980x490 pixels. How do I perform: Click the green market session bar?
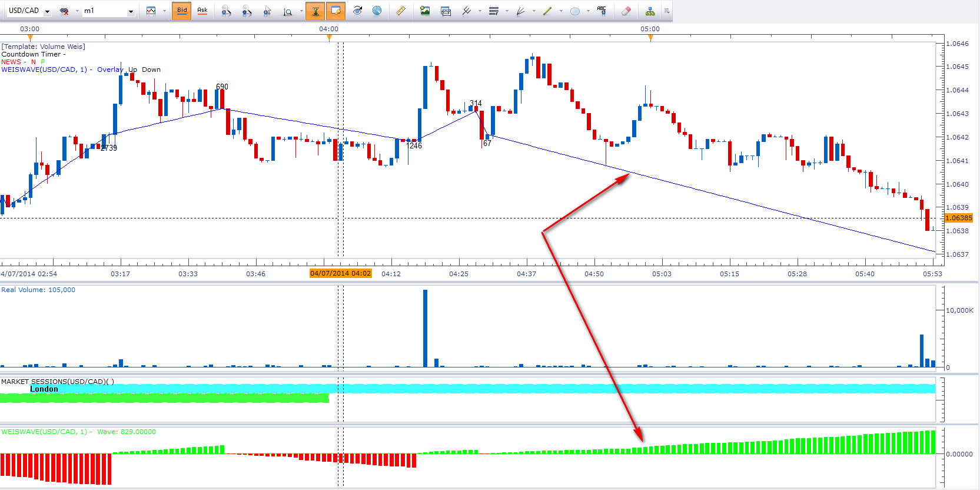[164, 398]
